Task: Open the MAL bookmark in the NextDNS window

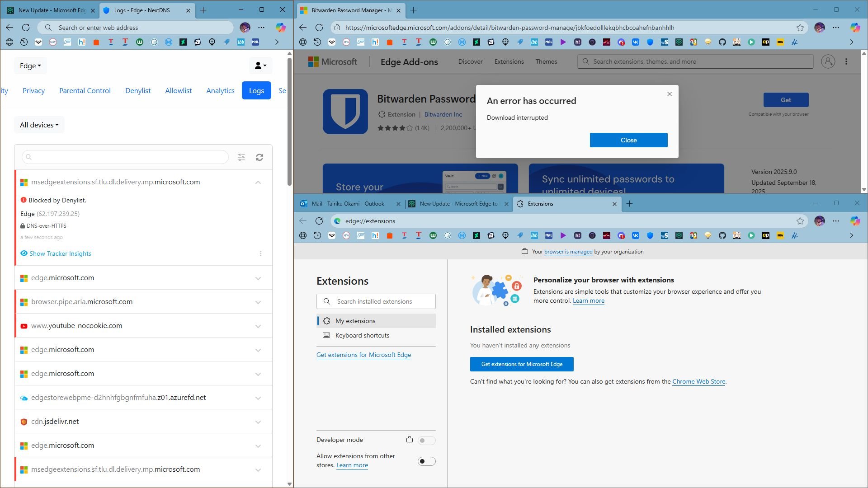Action: (x=255, y=42)
